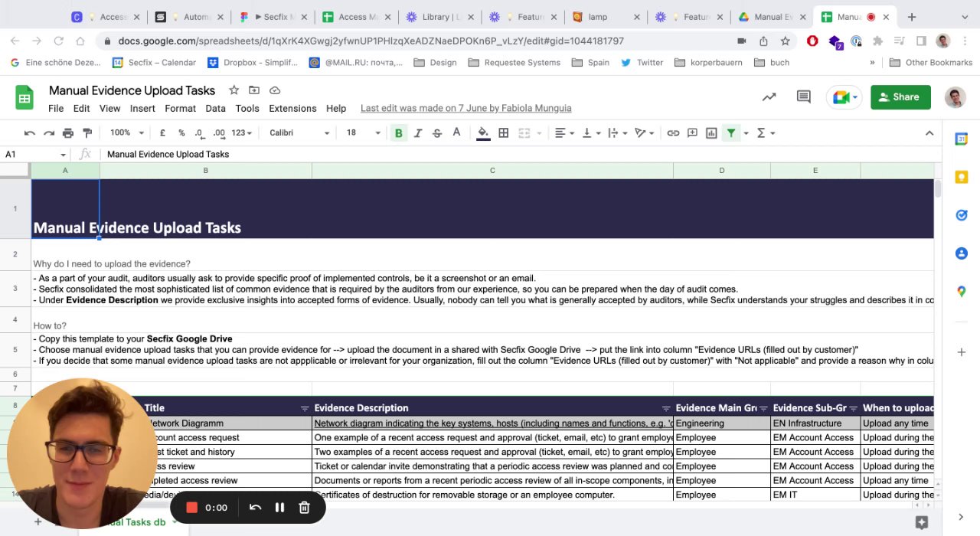980x536 pixels.
Task: Toggle strikethrough formatting
Action: click(x=437, y=133)
